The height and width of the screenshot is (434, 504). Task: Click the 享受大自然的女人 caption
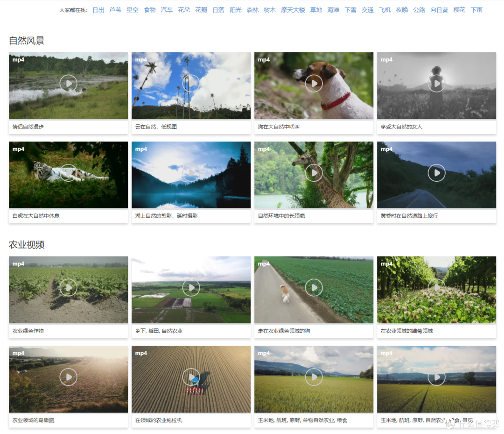[401, 127]
